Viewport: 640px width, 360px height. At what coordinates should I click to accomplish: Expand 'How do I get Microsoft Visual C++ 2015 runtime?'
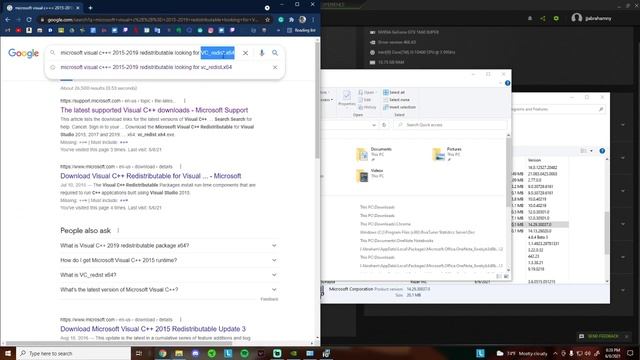(168, 260)
